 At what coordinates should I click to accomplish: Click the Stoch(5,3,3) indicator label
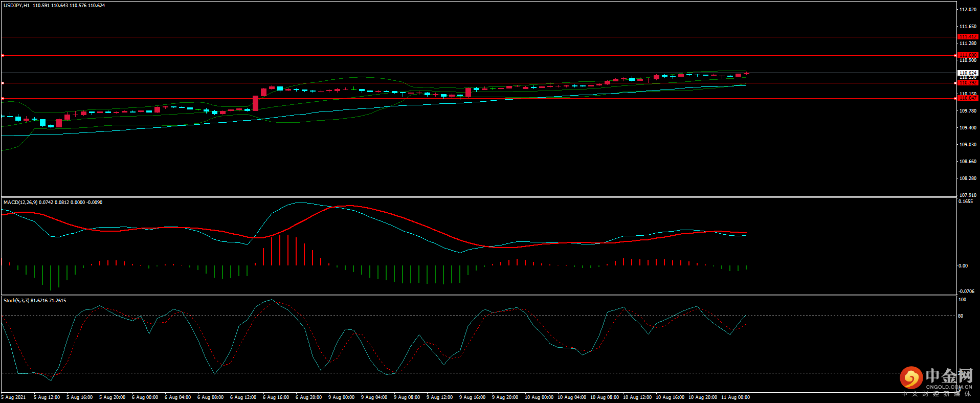point(16,301)
